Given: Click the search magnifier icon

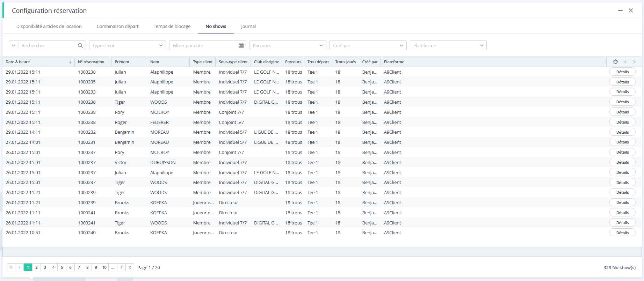Looking at the screenshot, I should [80, 45].
